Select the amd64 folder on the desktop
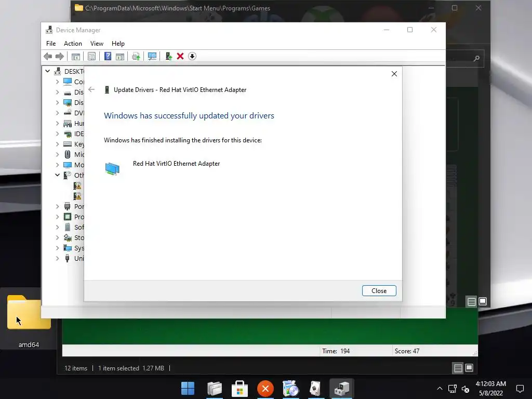The image size is (532, 399). 29,320
